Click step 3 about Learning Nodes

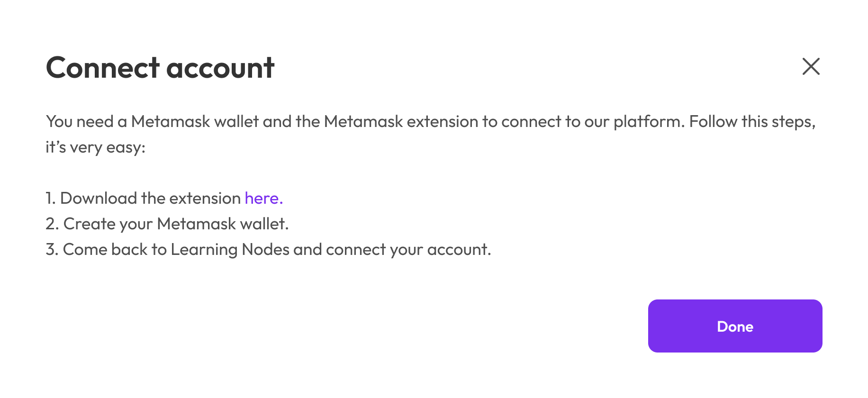tap(269, 249)
